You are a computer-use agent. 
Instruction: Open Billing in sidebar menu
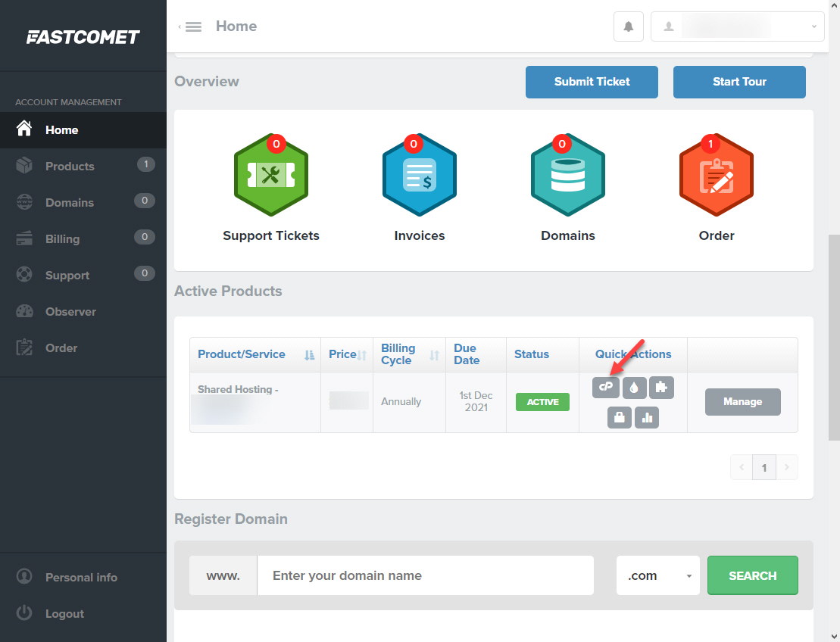coord(83,239)
